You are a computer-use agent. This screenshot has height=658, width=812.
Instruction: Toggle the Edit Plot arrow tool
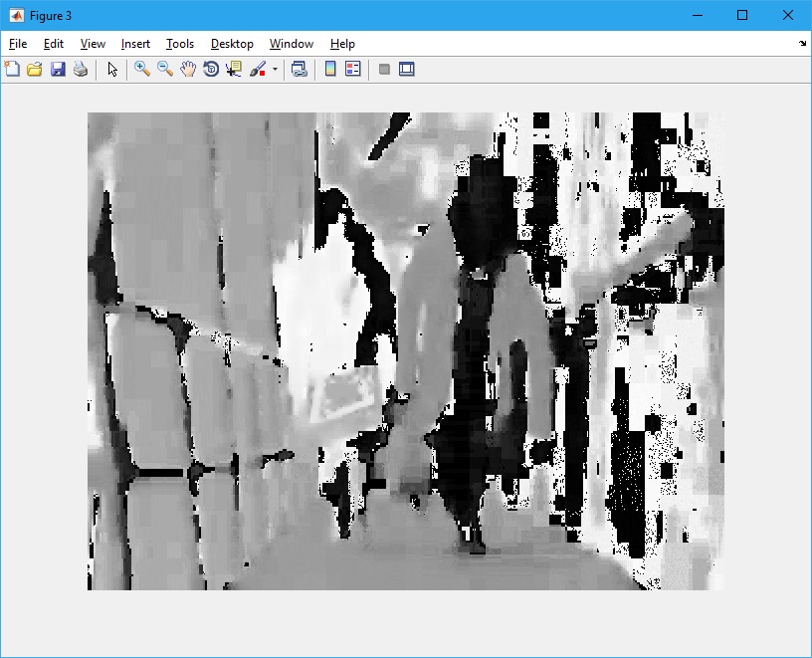click(x=112, y=69)
